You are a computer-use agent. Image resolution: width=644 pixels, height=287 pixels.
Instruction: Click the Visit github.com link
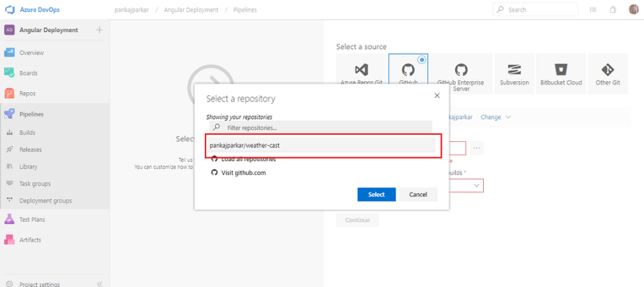tap(244, 173)
